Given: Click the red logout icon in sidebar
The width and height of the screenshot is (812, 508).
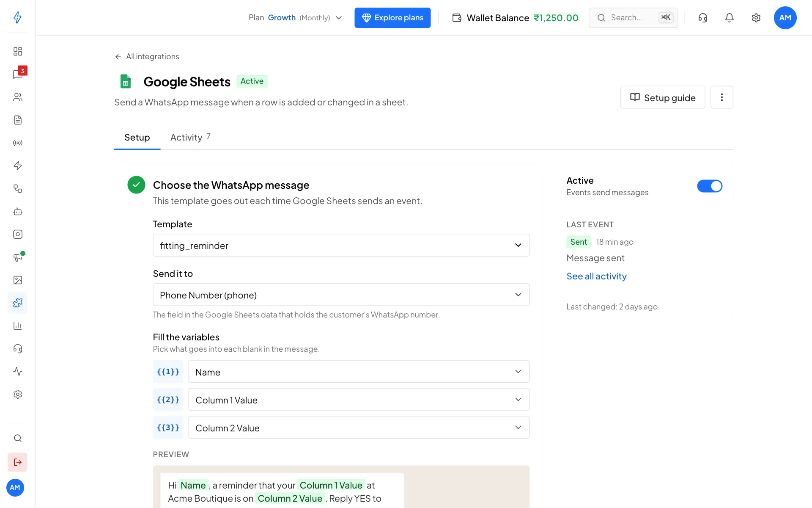Looking at the screenshot, I should point(17,462).
